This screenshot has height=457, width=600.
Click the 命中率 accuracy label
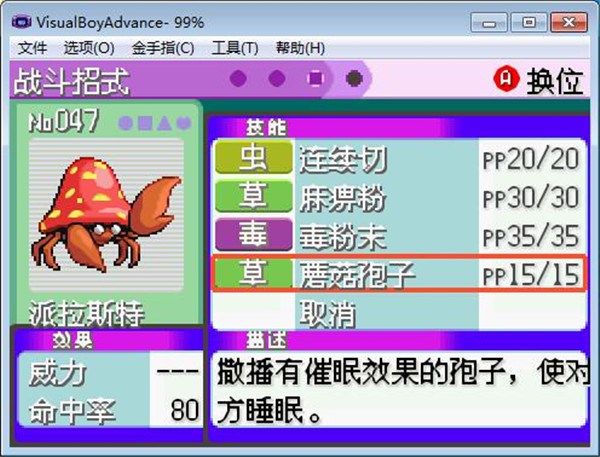pyautogui.click(x=72, y=412)
